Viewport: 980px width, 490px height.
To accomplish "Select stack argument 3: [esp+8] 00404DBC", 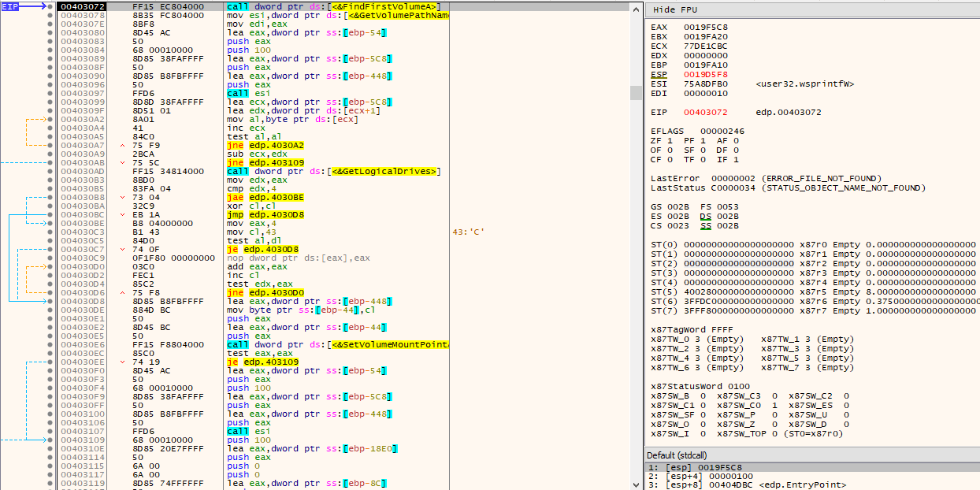I will tap(812, 484).
